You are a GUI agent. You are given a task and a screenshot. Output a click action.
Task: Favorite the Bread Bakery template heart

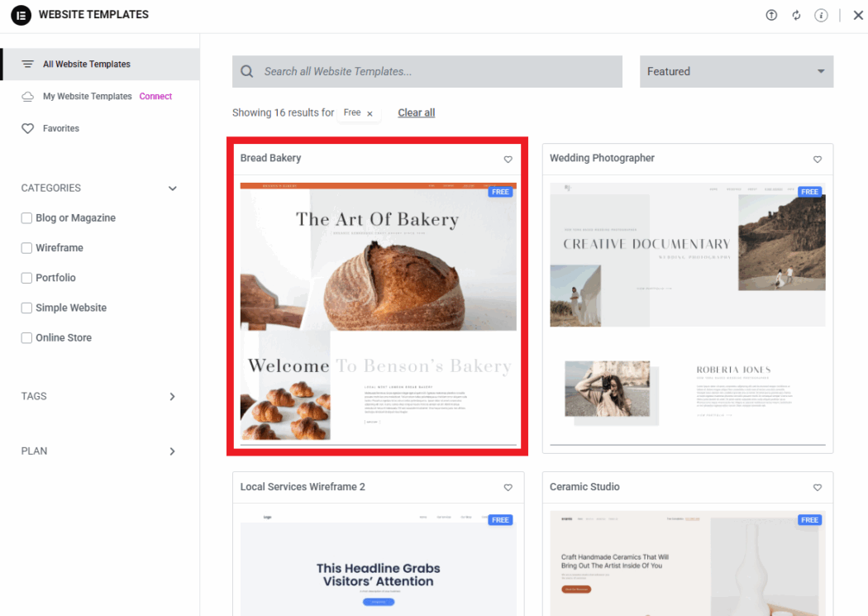pyautogui.click(x=508, y=160)
